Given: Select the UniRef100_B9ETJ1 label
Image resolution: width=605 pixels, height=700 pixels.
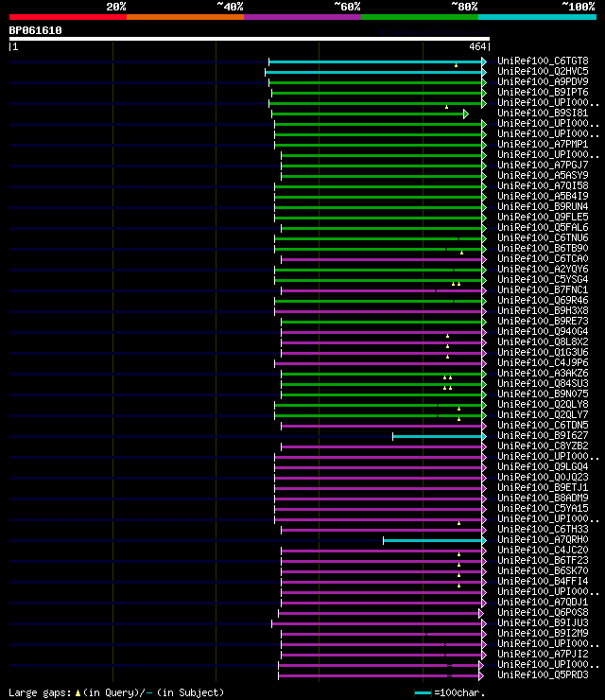Looking at the screenshot, I should coord(543,488).
